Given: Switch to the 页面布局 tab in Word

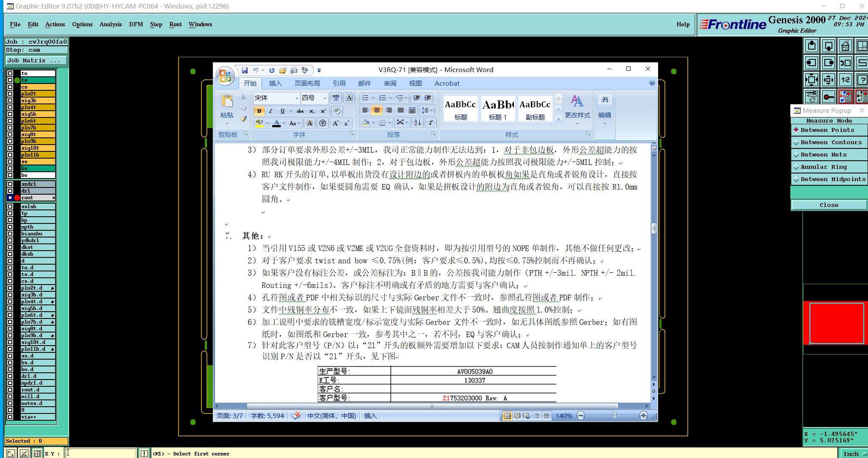Looking at the screenshot, I should coord(307,83).
